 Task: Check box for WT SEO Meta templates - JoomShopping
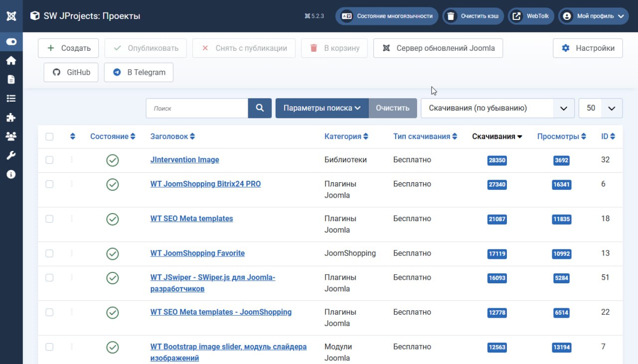(49, 312)
